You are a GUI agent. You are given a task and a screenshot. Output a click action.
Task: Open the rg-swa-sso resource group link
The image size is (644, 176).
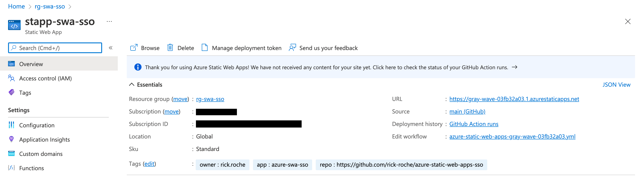pos(210,99)
